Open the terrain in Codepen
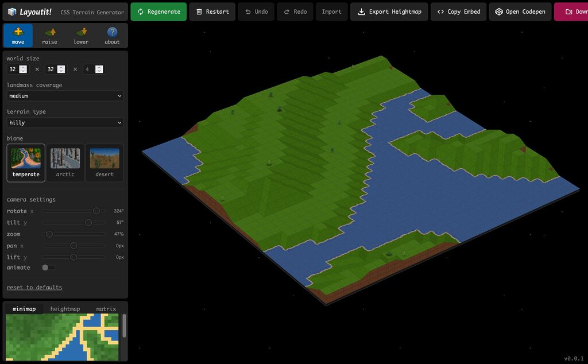The width and height of the screenshot is (588, 364). pos(520,11)
